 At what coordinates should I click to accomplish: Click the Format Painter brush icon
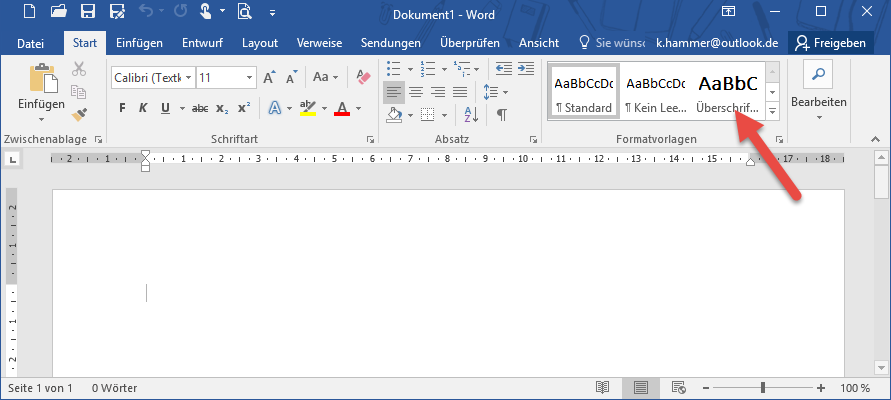click(x=80, y=114)
